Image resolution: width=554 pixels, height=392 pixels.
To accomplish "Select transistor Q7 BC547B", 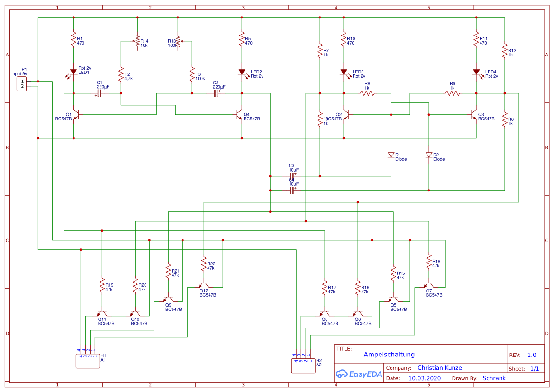I will (x=429, y=285).
